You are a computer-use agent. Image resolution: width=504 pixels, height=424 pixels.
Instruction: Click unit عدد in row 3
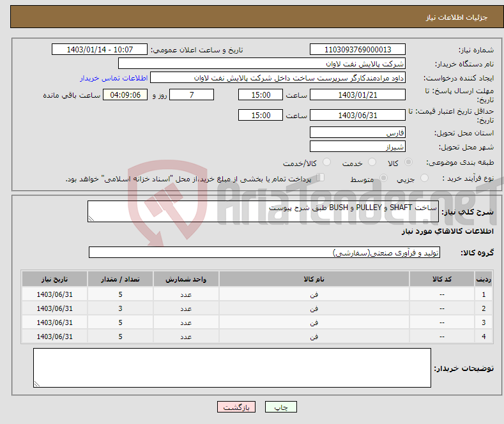click(186, 322)
